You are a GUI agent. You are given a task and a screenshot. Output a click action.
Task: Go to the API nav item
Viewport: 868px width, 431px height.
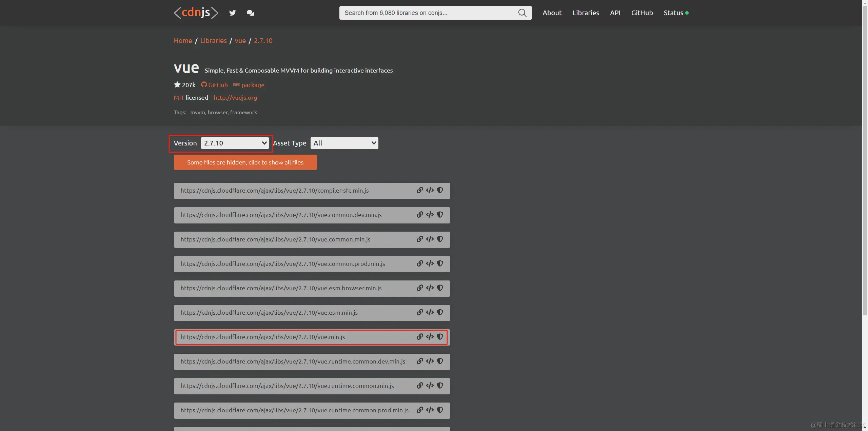coord(615,13)
